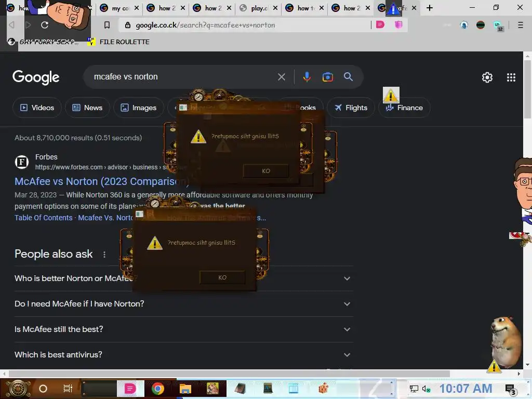The height and width of the screenshot is (399, 532).
Task: Open the Table Of Contents sitelink
Action: pyautogui.click(x=44, y=218)
